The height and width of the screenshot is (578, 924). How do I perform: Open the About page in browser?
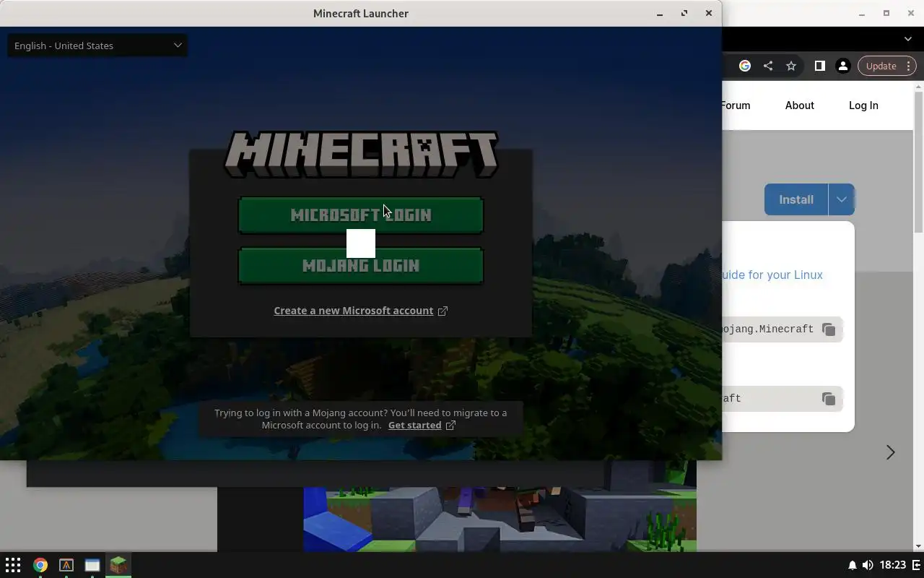[x=799, y=105]
